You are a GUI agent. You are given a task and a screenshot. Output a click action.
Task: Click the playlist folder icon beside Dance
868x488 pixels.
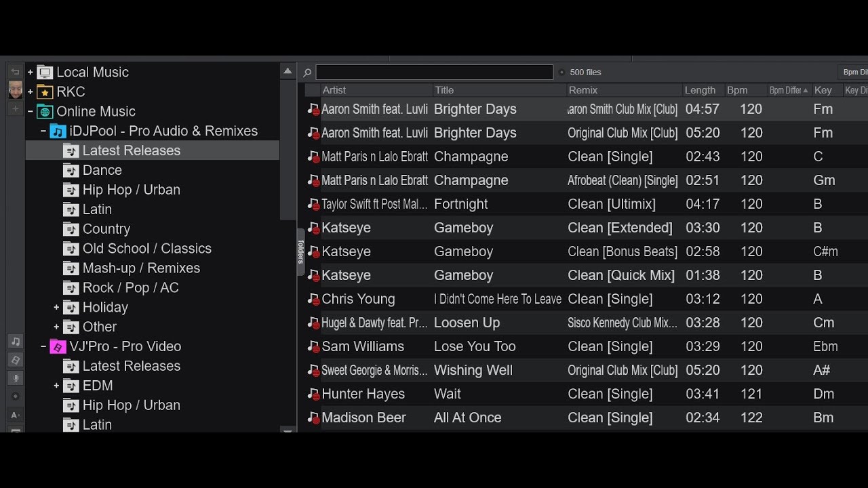point(71,170)
